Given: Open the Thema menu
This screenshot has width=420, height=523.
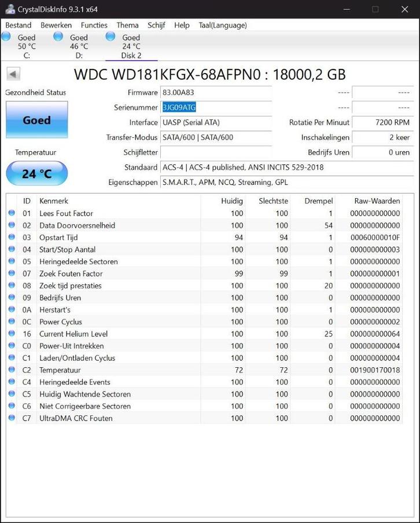Looking at the screenshot, I should pos(127,25).
